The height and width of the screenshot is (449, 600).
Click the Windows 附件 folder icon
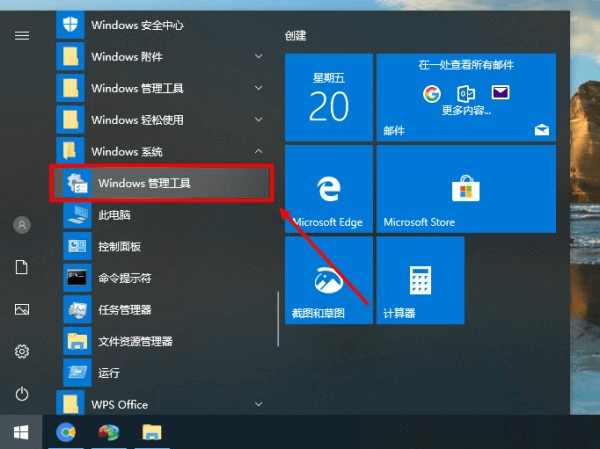[70, 57]
